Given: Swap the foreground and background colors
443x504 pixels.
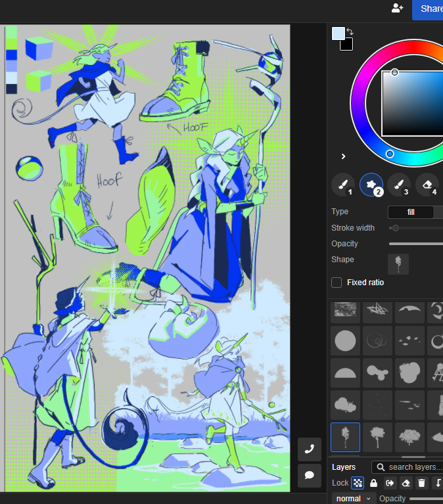Looking at the screenshot, I should (x=350, y=32).
